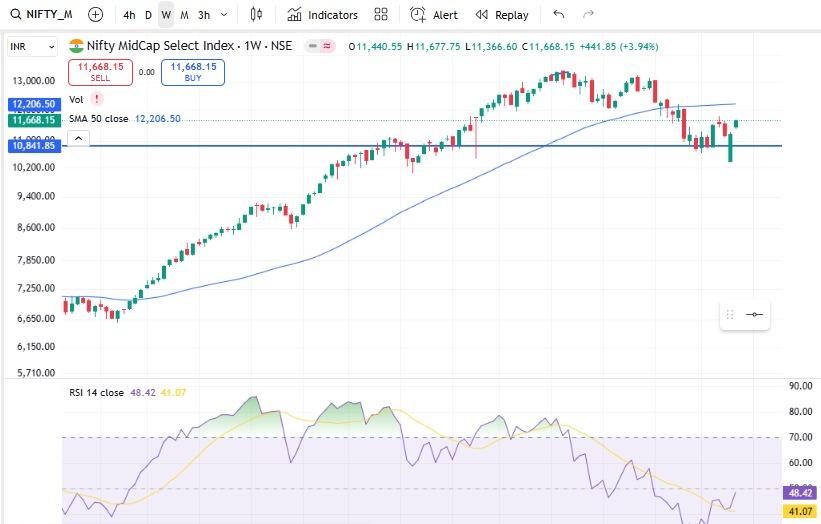This screenshot has width=821, height=524.
Task: Expand the timeframe interval dropdown
Action: tap(224, 15)
